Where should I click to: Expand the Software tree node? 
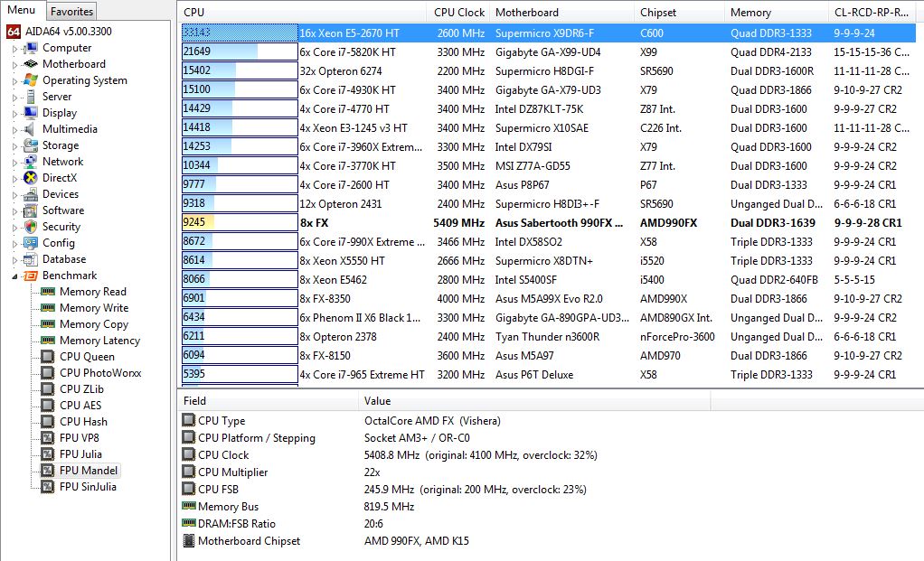pyautogui.click(x=14, y=210)
